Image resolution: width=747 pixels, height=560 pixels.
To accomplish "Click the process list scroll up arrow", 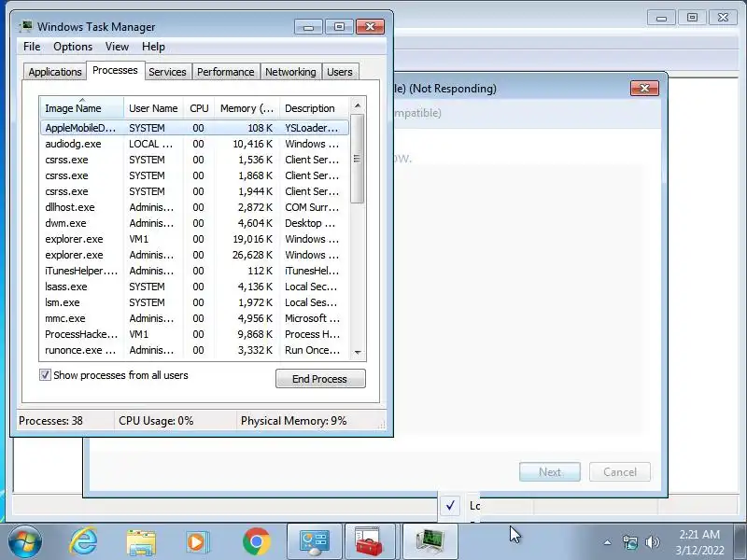I will [x=358, y=105].
